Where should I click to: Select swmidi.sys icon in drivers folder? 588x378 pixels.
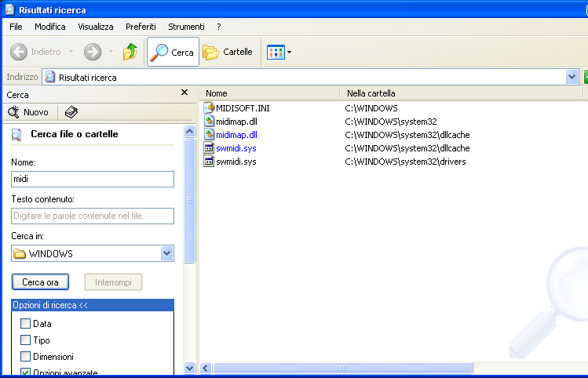click(209, 161)
